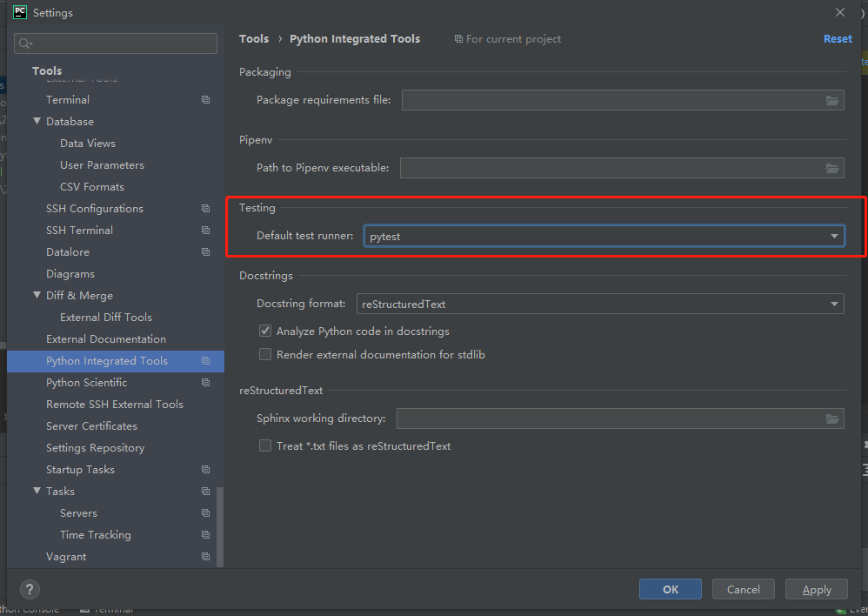Screen dimensions: 868x616
Task: Click the settings search field
Action: 116,44
